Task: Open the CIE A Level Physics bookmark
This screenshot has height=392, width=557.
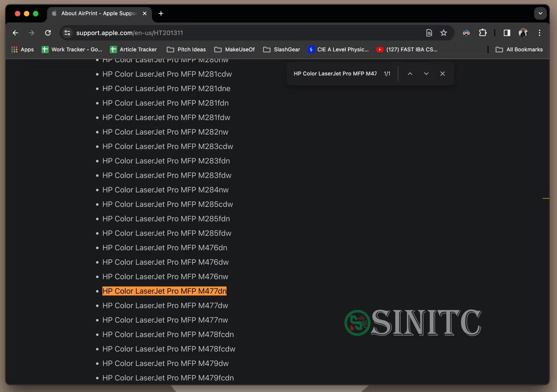Action: click(x=338, y=49)
